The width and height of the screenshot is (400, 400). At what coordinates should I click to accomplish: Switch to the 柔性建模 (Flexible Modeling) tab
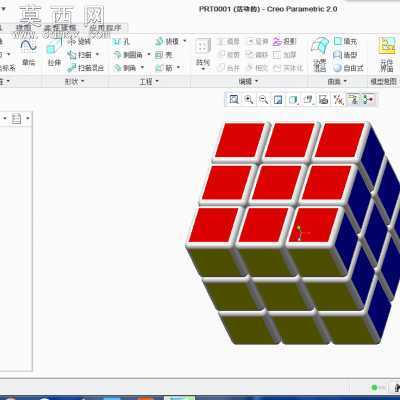(60, 28)
